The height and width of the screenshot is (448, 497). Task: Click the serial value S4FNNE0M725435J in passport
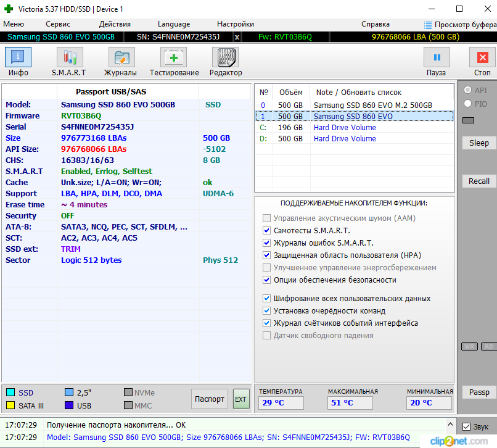[97, 127]
